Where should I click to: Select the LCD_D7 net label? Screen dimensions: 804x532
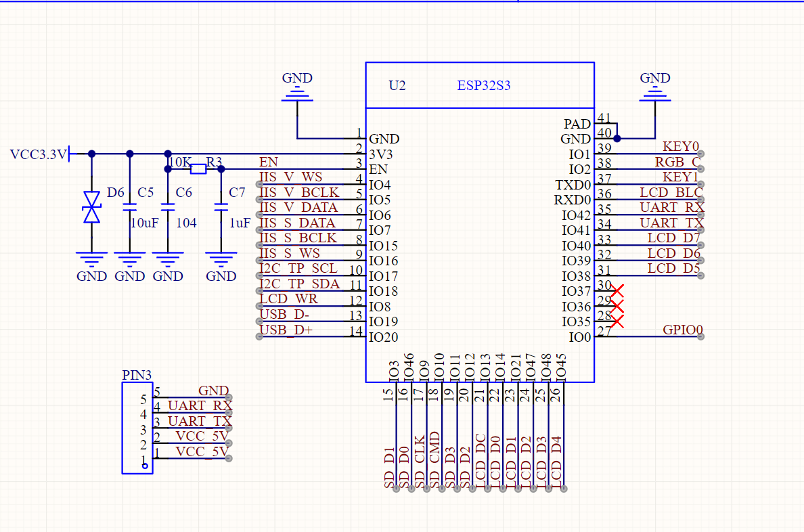coord(674,238)
